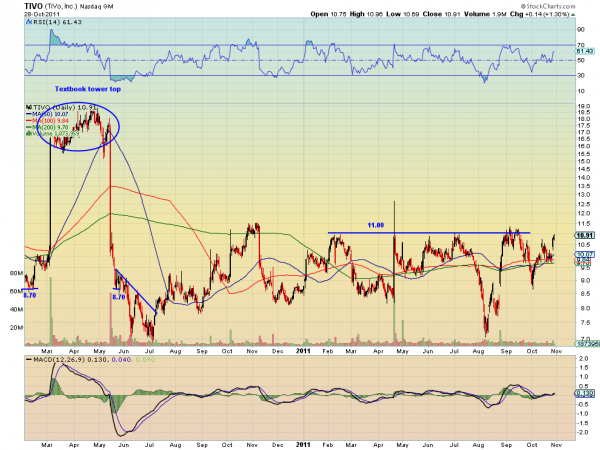Click the blue MA(50) legend line marker

tap(29, 114)
